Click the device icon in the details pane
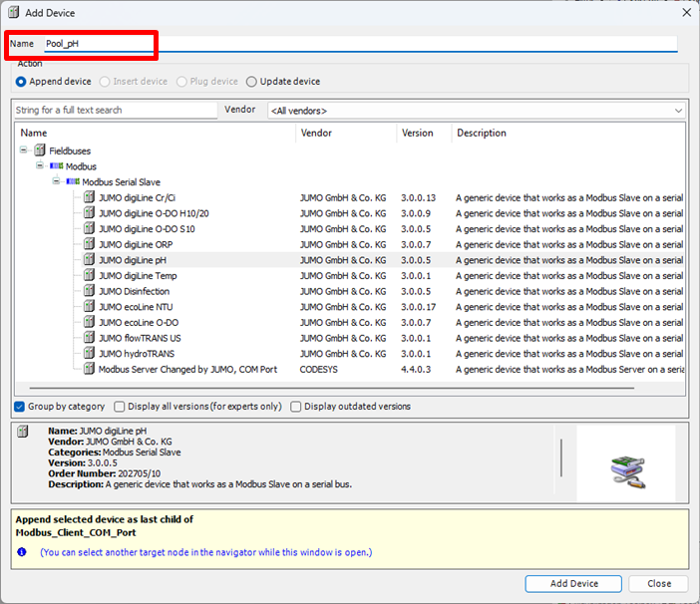Screen dimensions: 700x604 [22, 432]
